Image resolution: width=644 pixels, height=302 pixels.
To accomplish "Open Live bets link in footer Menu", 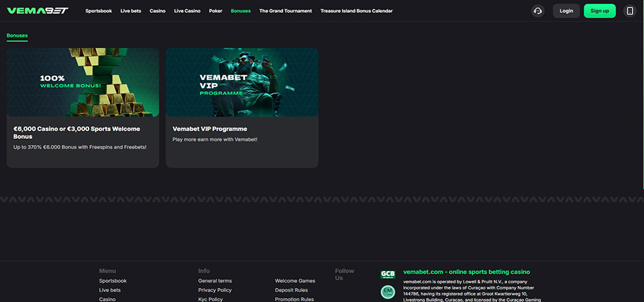I will point(109,290).
